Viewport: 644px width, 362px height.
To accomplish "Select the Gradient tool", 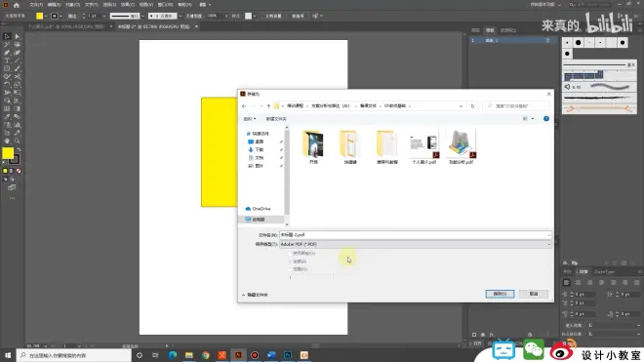I will coord(18,109).
